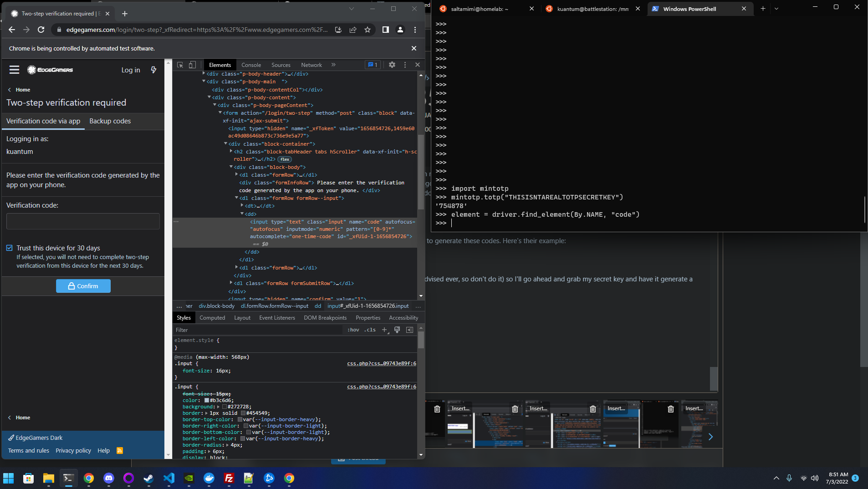
Task: Collapse the div p-body-main node
Action: pyautogui.click(x=204, y=81)
